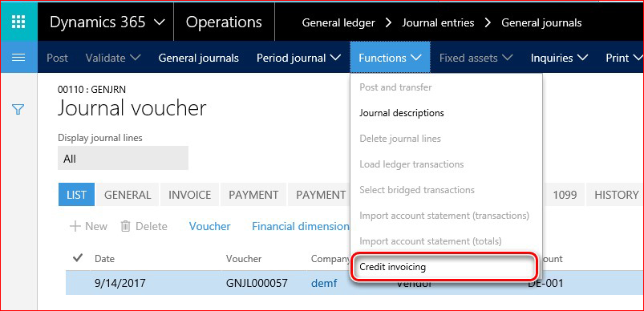The image size is (644, 311).
Task: Open Financial dimensions button
Action: point(301,226)
